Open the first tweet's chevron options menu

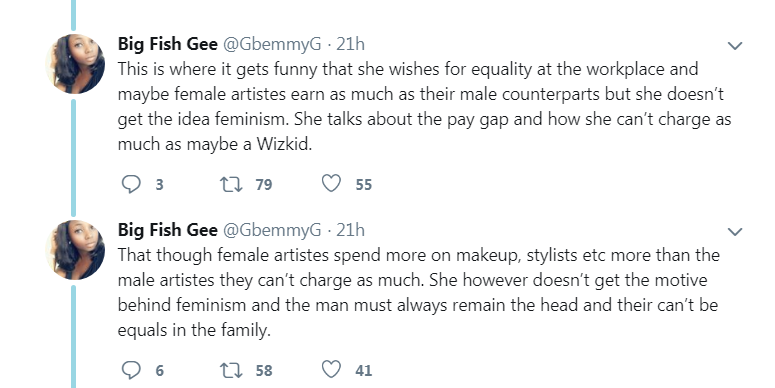[735, 46]
